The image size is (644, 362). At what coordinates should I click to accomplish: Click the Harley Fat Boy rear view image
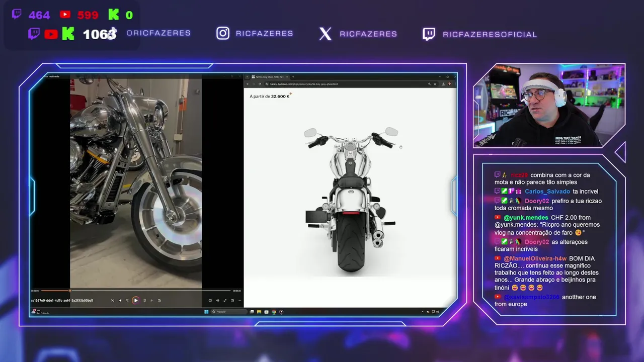click(x=350, y=199)
